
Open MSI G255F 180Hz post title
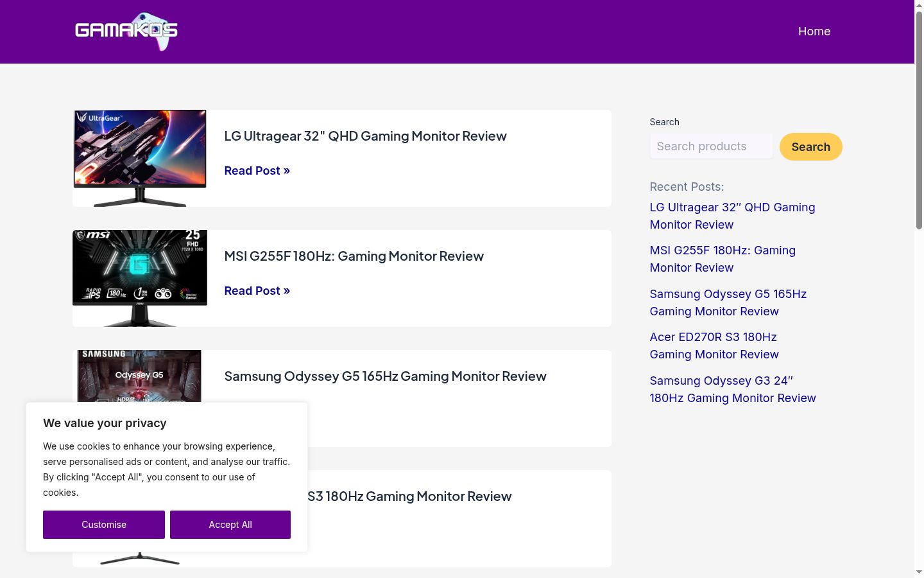pos(354,256)
